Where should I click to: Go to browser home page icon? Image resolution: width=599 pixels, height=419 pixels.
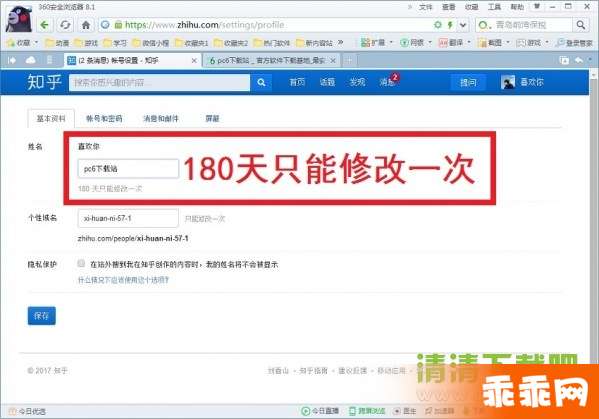point(86,25)
